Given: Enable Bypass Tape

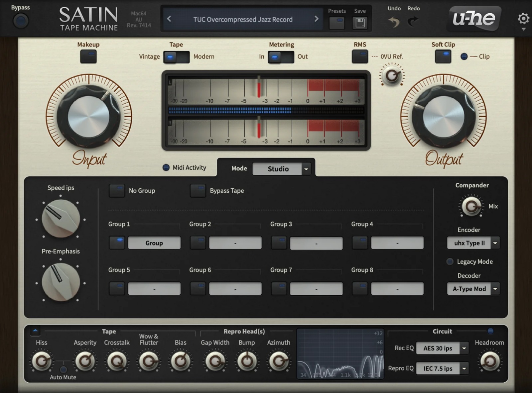Looking at the screenshot, I should coord(198,191).
